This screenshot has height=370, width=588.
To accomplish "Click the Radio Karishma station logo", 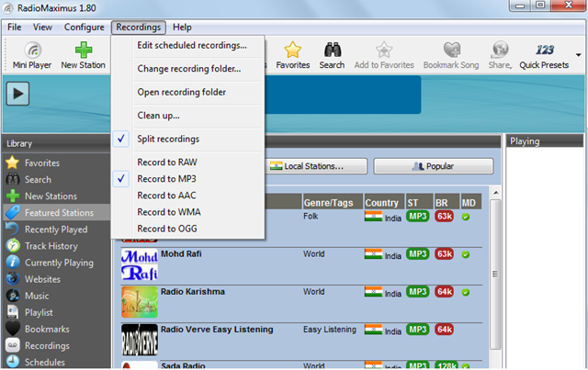I will (x=140, y=302).
